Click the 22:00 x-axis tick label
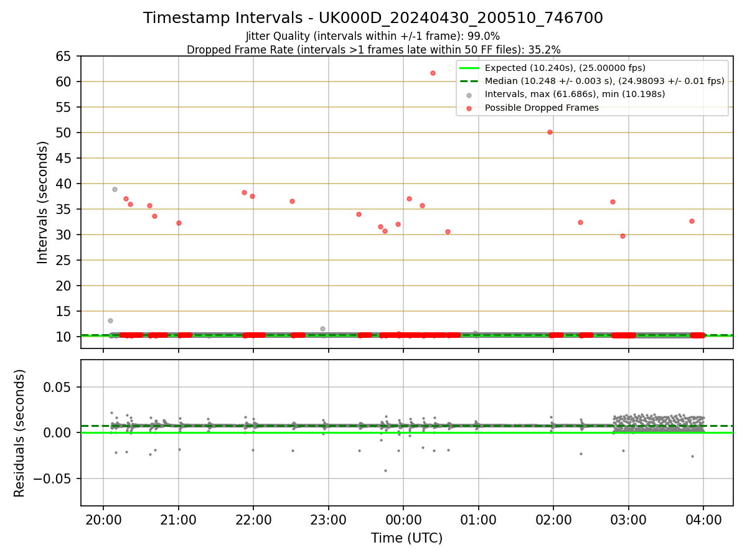Screen dimensions: 747x560 pyautogui.click(x=253, y=520)
